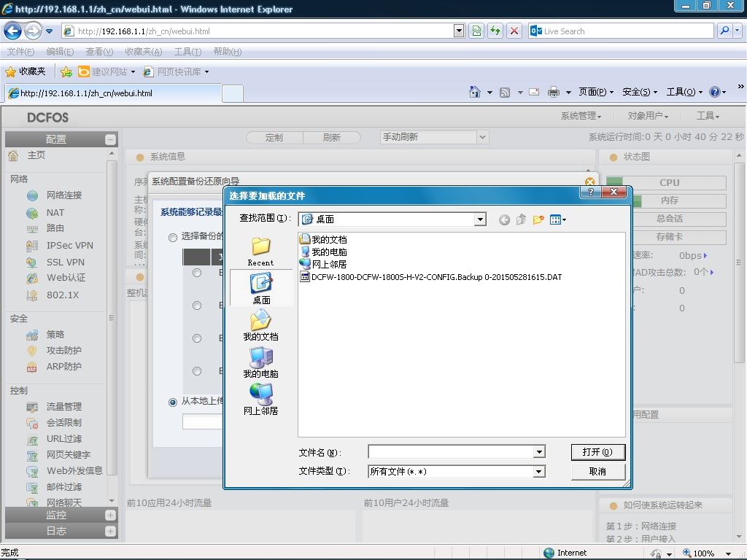
Task: Open 查看(V) menu
Action: [99, 52]
